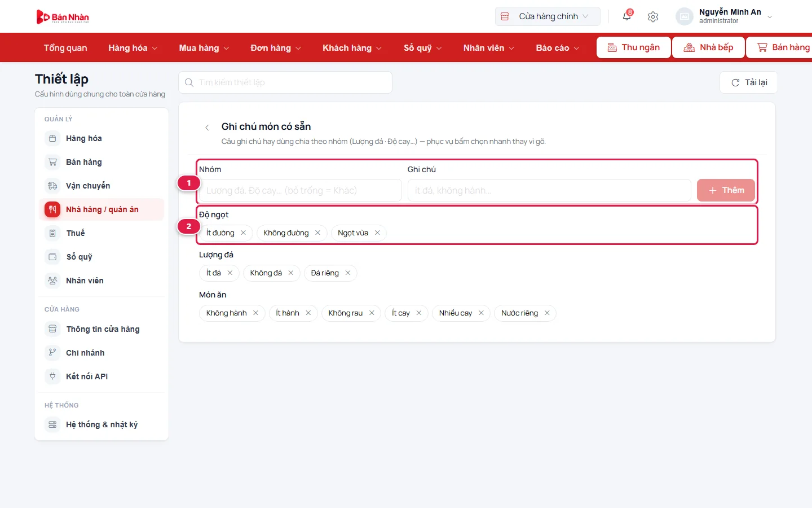Open Kết nối API settings
Image resolution: width=812 pixels, height=508 pixels.
(101, 376)
